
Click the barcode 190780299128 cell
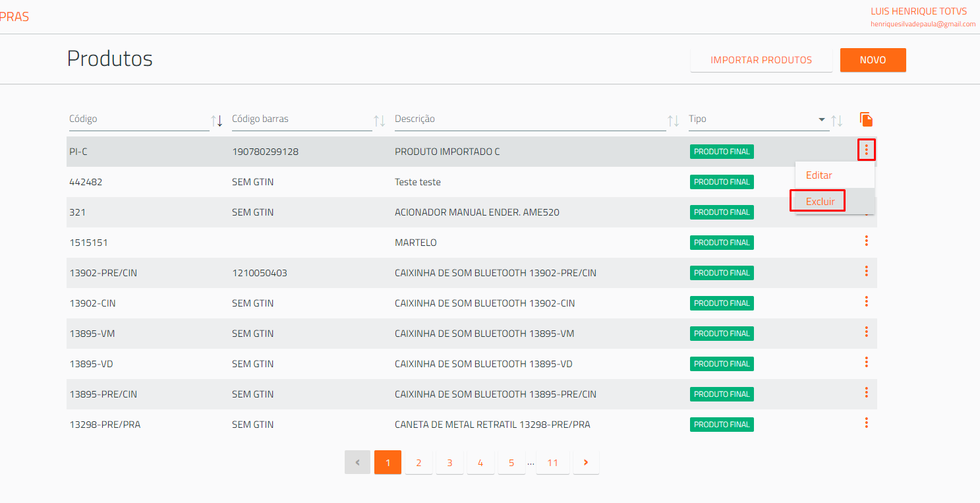click(265, 152)
